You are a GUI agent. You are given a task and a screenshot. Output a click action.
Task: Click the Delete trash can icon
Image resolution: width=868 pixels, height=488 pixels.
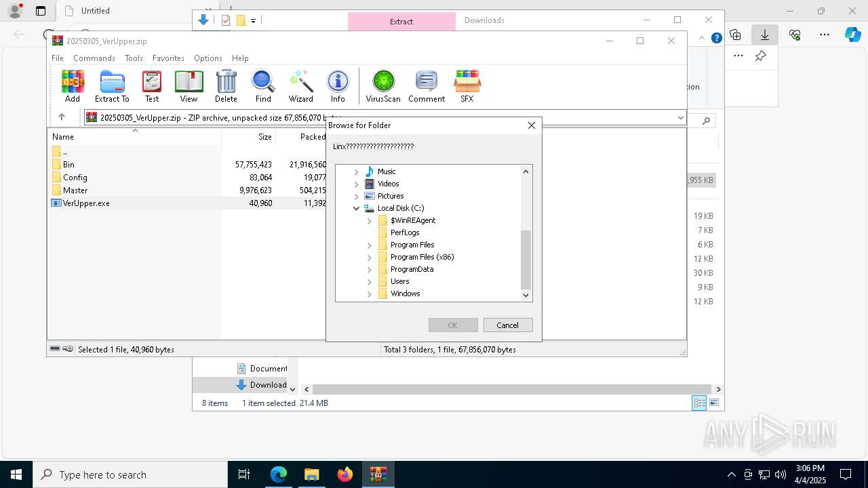tap(226, 86)
